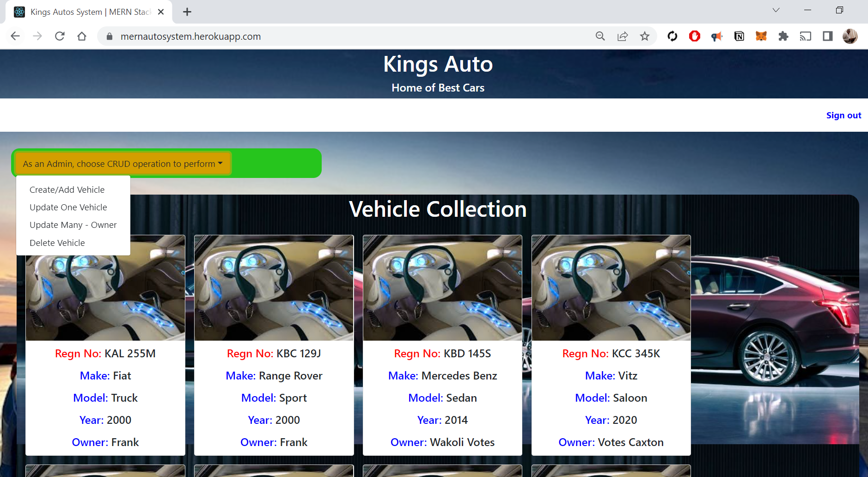Click the 'Model: Truck' text

click(x=105, y=398)
